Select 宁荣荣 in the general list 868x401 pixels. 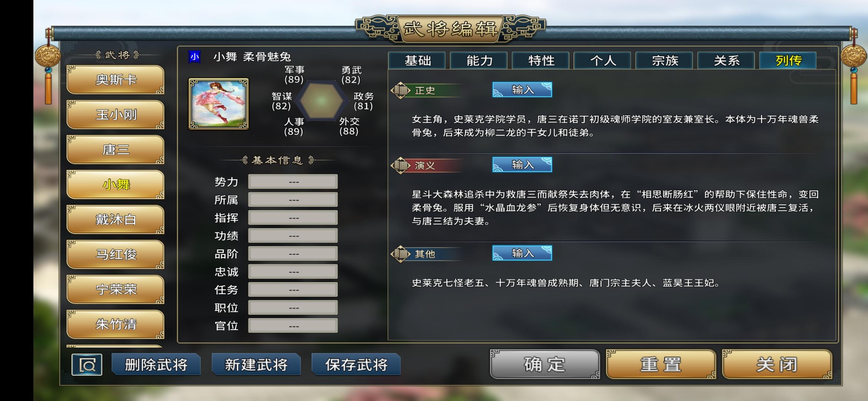pos(115,289)
